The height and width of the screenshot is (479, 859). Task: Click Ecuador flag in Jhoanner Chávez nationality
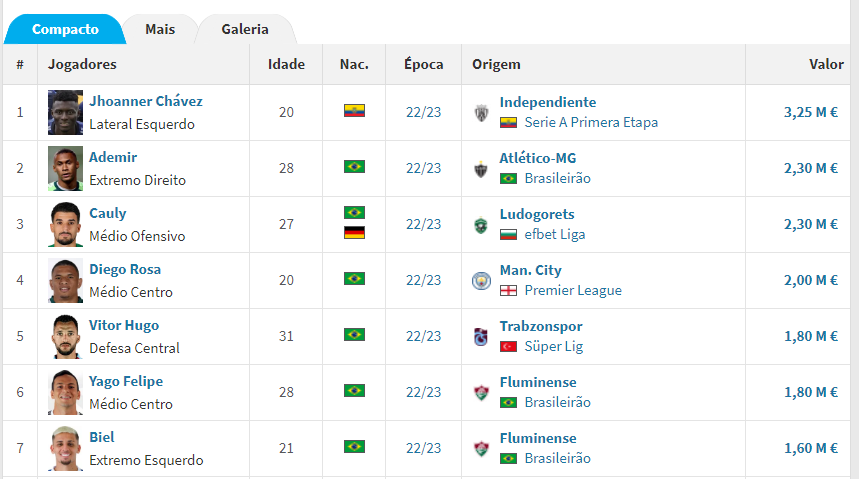coord(354,111)
